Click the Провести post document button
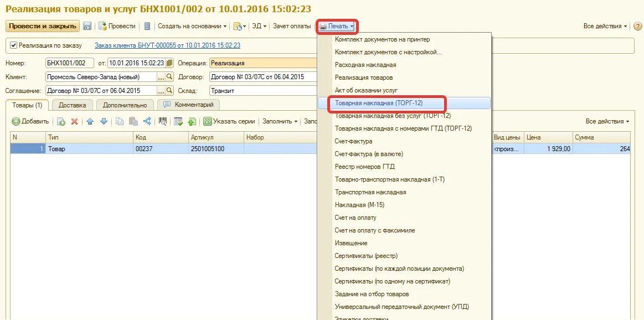644x320 pixels. [x=117, y=26]
